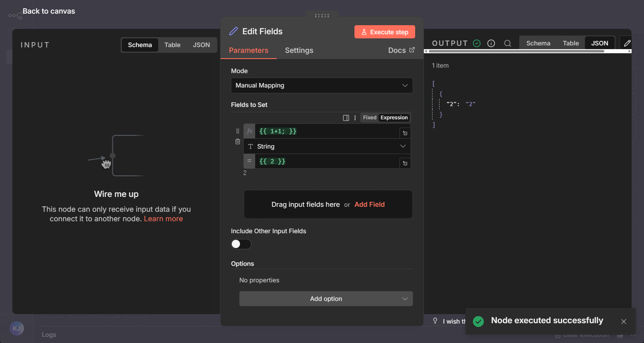The image size is (644, 343).
Task: Select the pencil icon to edit output
Action: 627,43
